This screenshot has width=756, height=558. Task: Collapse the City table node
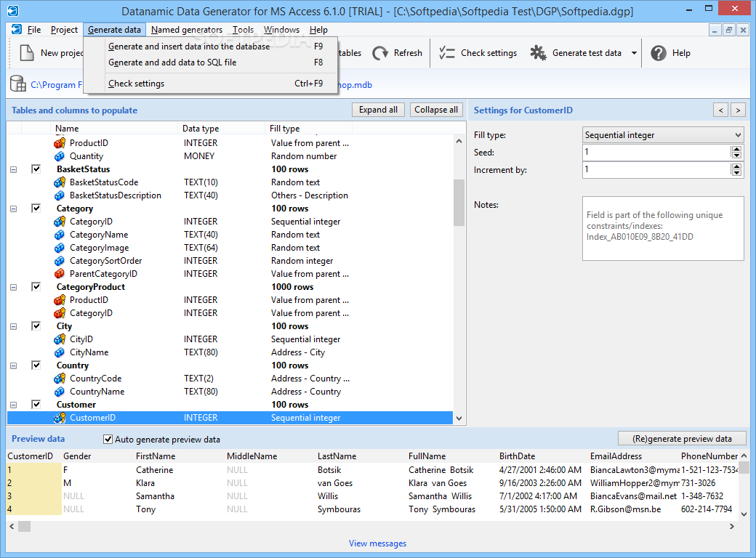tap(14, 326)
